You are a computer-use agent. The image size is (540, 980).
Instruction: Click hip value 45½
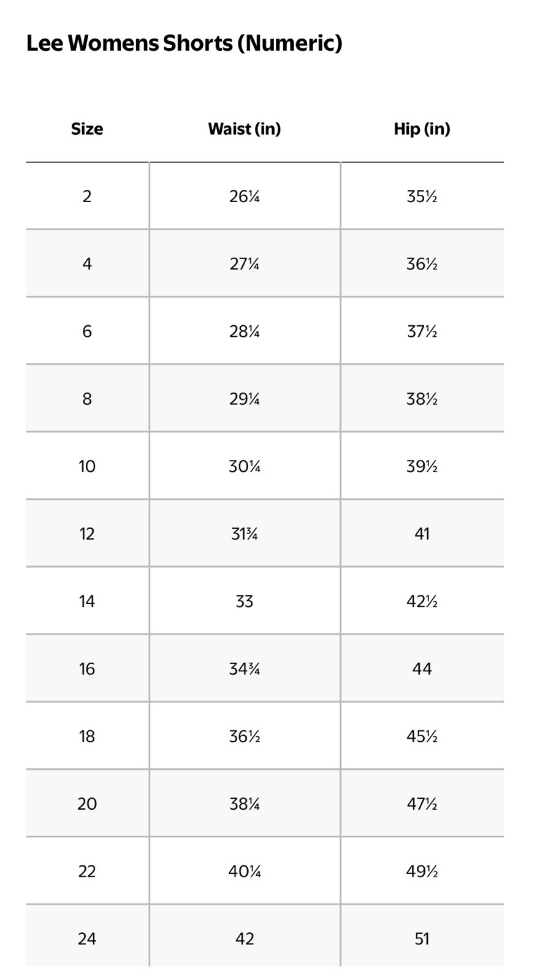[422, 736]
